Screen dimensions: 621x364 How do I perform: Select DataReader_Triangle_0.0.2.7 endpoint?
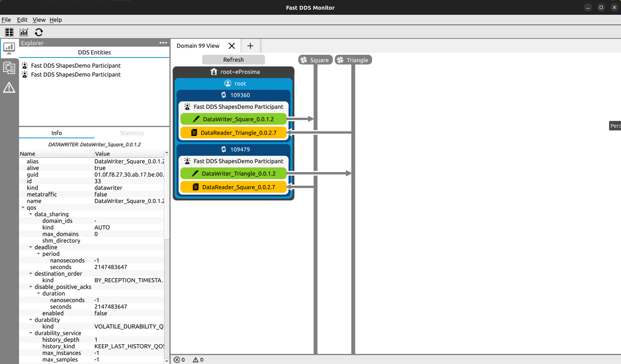click(234, 132)
